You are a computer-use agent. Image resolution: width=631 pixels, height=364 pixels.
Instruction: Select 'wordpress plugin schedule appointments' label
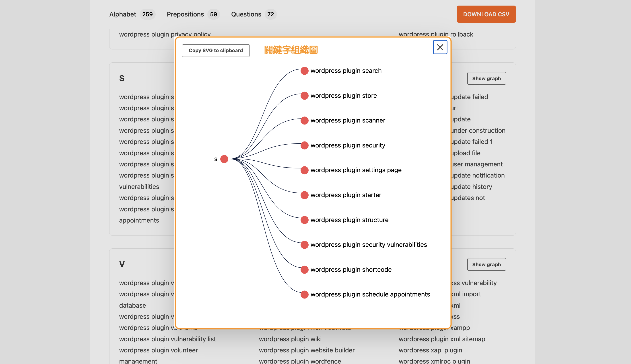click(370, 294)
